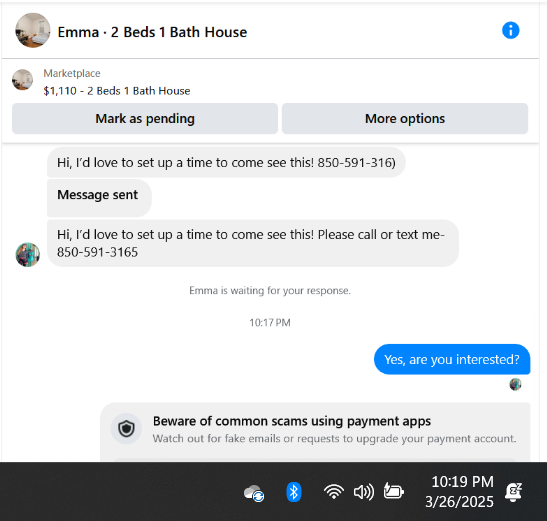Open the volume control speaker icon
Image resolution: width=547 pixels, height=521 pixels.
click(364, 492)
